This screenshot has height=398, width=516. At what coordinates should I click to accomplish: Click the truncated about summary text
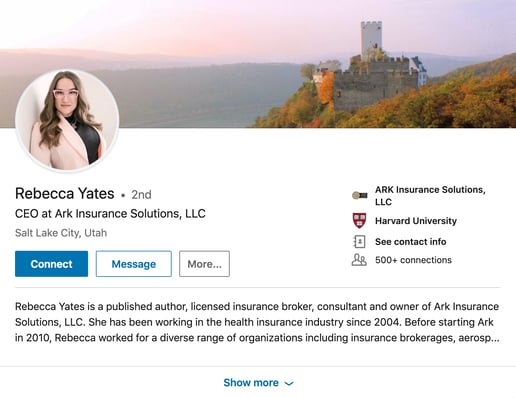(x=257, y=322)
